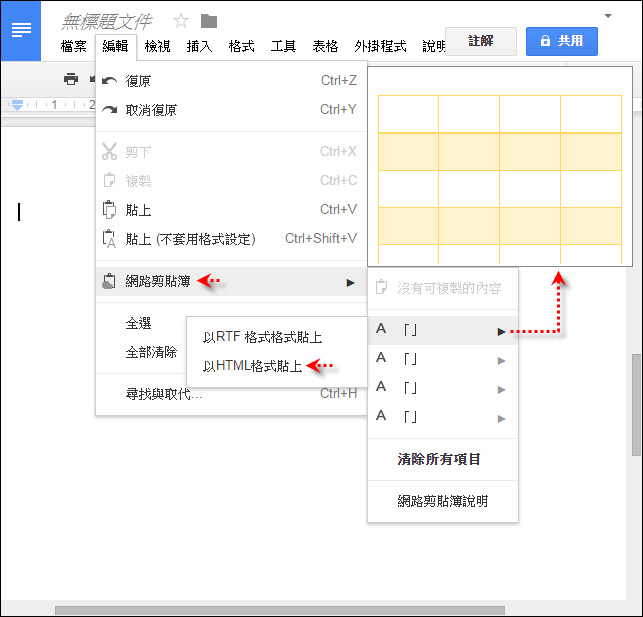The height and width of the screenshot is (617, 643).
Task: Open 網路剪貼簿說明
Action: [443, 501]
